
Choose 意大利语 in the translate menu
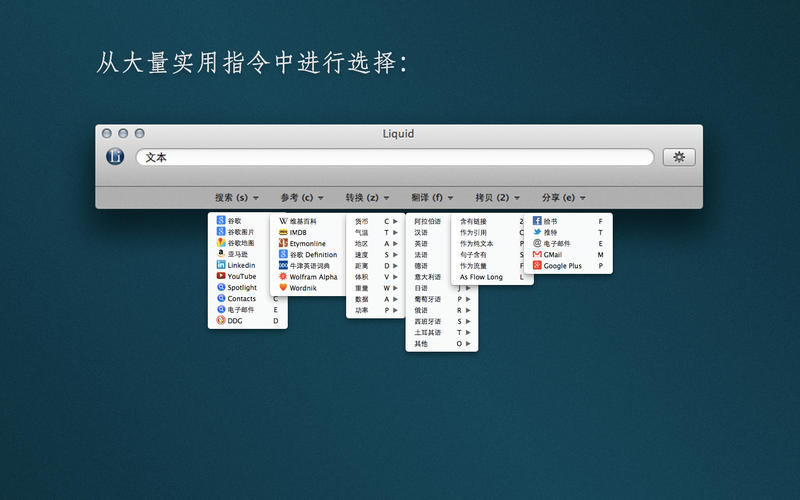click(x=428, y=277)
